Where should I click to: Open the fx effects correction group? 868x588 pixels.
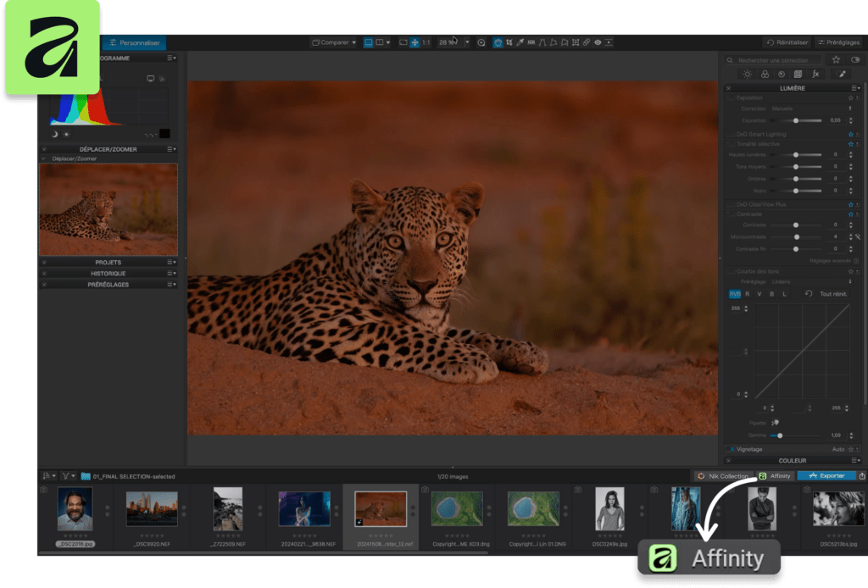[815, 74]
